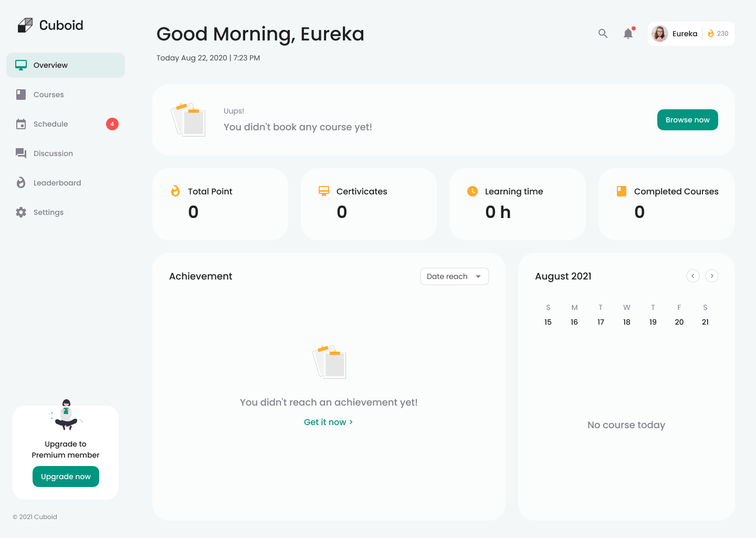Click the Total Point flame icon
The image size is (756, 538).
pyautogui.click(x=175, y=191)
